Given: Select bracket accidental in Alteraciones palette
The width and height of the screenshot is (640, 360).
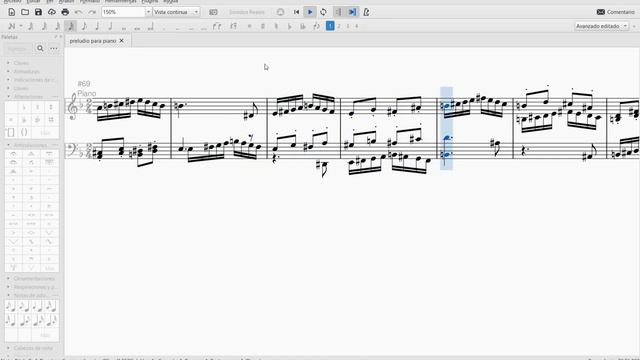Looking at the screenshot, I should (11, 132).
